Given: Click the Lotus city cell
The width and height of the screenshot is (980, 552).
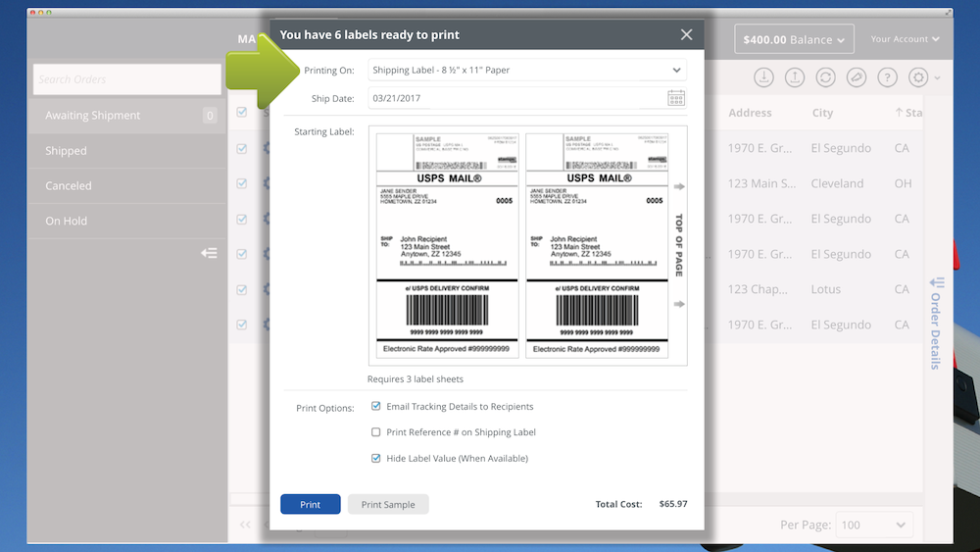Looking at the screenshot, I should pyautogui.click(x=825, y=289).
